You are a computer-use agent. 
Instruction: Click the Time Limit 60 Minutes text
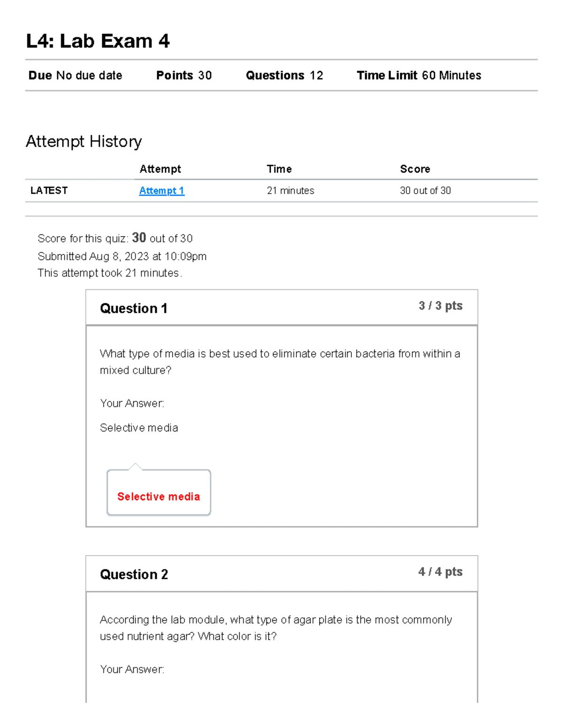coord(418,75)
